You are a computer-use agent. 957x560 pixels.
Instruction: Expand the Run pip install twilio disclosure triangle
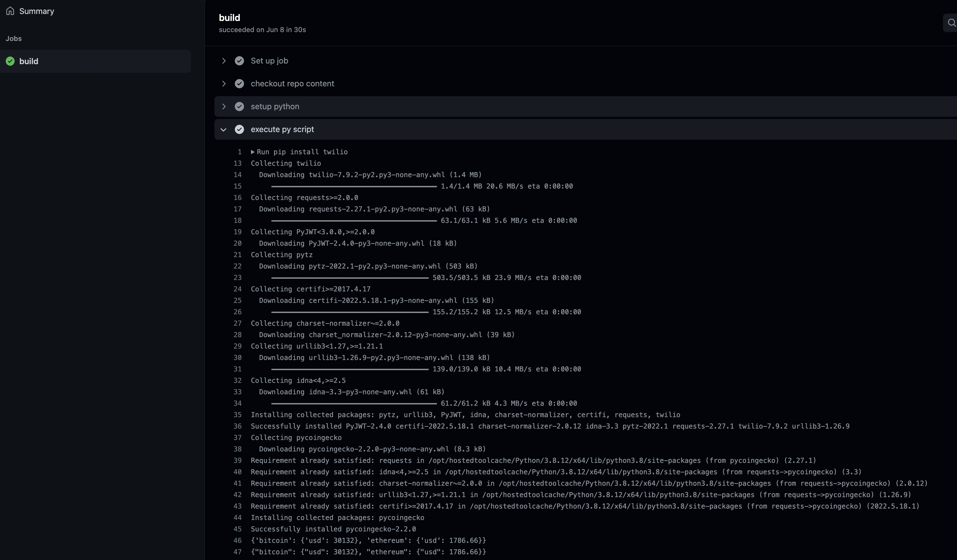coord(253,152)
